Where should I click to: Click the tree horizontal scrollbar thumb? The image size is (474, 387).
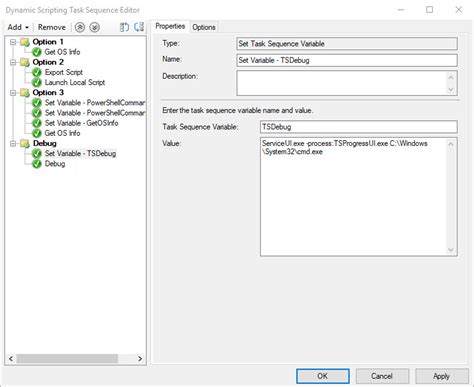[67, 359]
